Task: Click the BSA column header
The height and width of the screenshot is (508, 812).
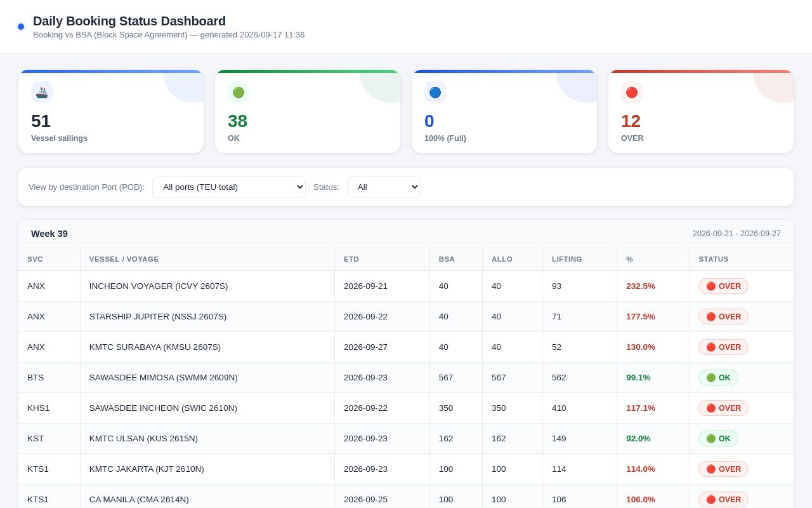Action: coord(456,259)
